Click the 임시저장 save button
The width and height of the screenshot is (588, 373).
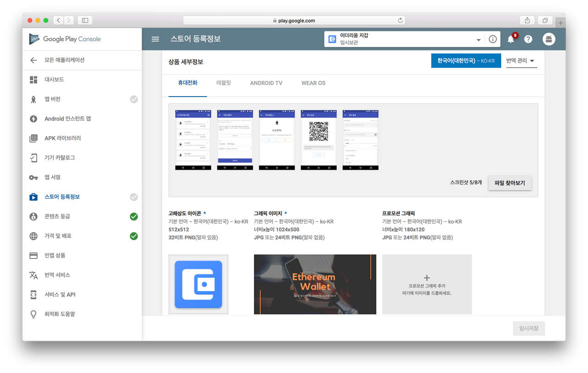coord(529,328)
